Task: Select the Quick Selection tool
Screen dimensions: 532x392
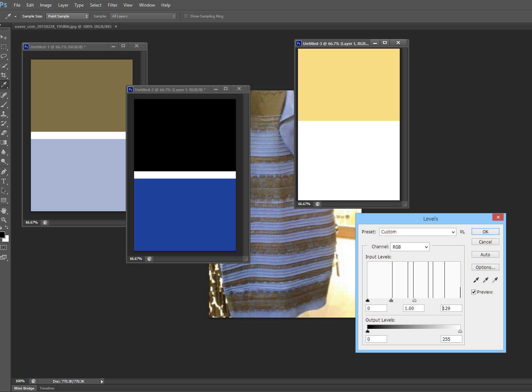Action: pos(4,66)
